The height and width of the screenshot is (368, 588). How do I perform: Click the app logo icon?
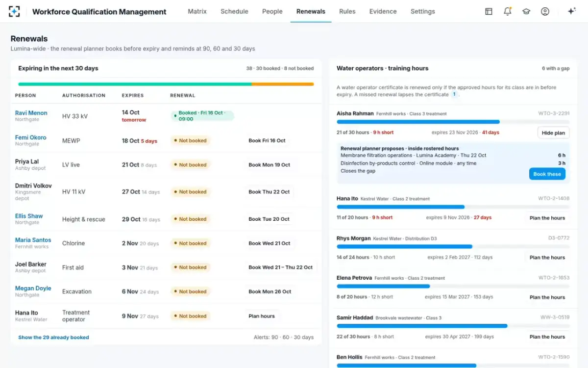tap(14, 11)
